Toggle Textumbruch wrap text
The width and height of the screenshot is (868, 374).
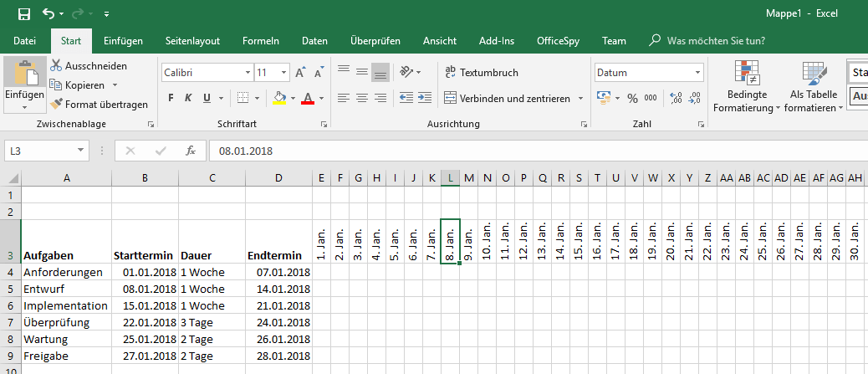tap(481, 73)
